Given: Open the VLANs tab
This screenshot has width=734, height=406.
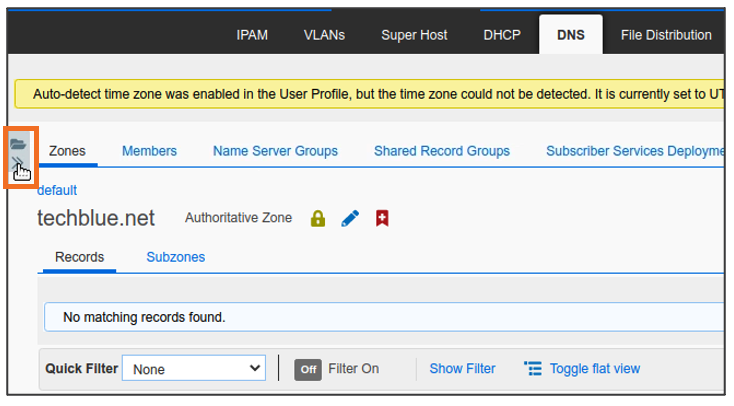Looking at the screenshot, I should [324, 35].
